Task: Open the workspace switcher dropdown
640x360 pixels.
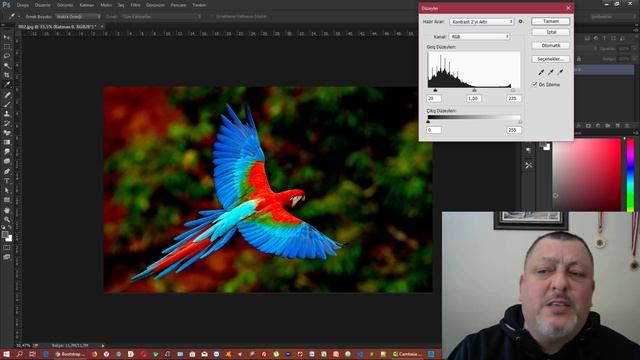Action: tap(613, 17)
